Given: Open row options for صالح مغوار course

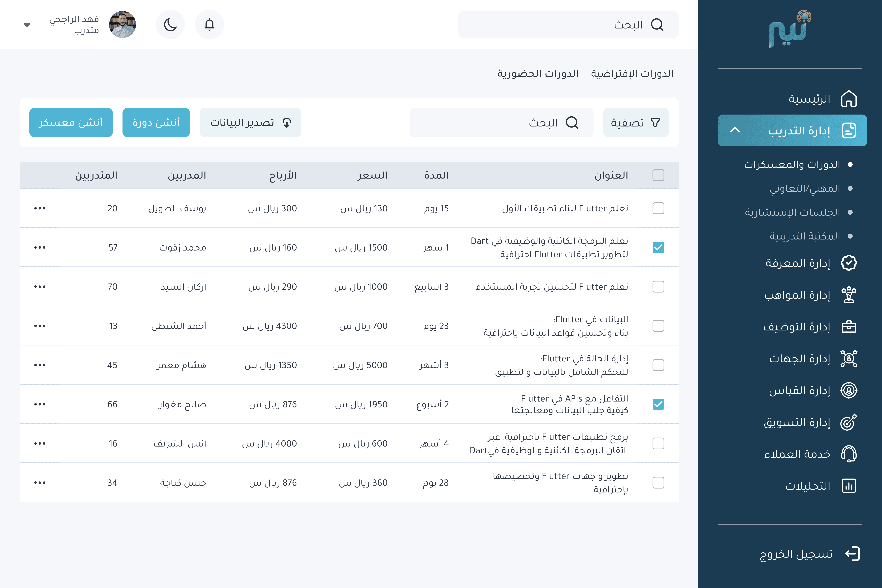Looking at the screenshot, I should tap(40, 404).
